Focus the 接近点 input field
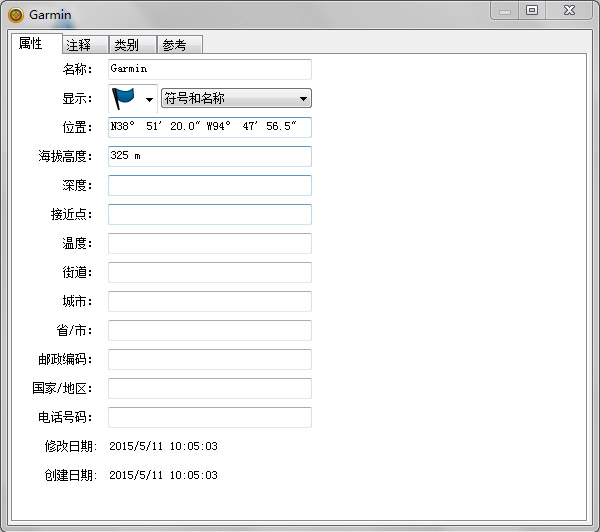The height and width of the screenshot is (532, 600). 209,214
